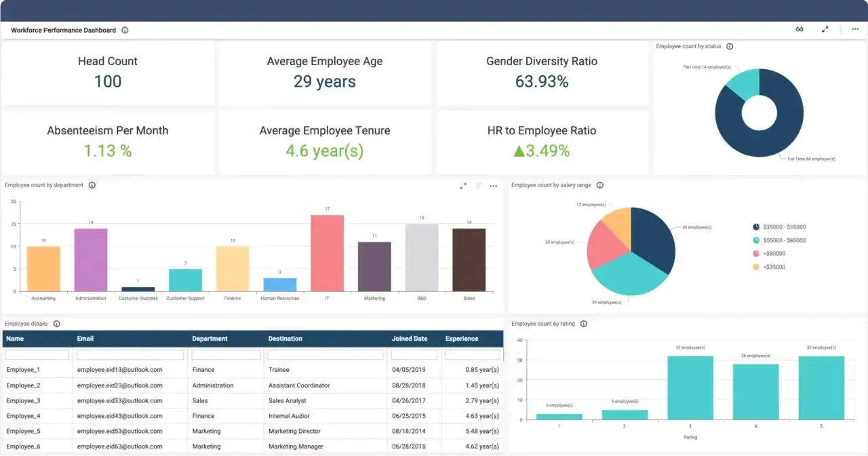Click filter icon on department chart widget
Image resolution: width=868 pixels, height=456 pixels.
(x=478, y=186)
